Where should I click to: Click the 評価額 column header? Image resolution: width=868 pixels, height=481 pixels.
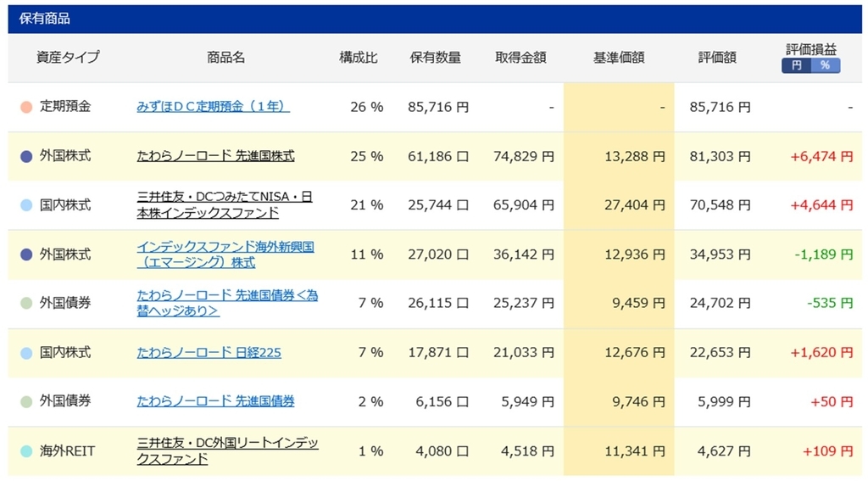(717, 57)
